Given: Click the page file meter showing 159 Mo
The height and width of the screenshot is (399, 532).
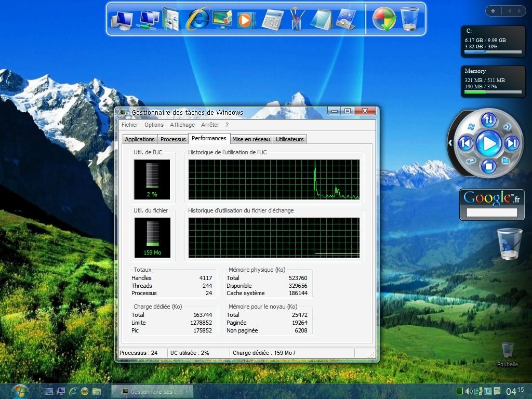Looking at the screenshot, I should [152, 237].
